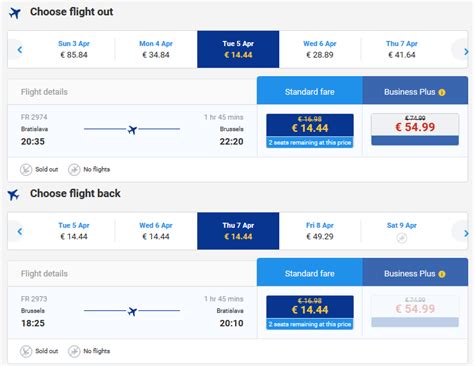The height and width of the screenshot is (366, 474).
Task: Click the No flights legend icon under outbound flight
Action: (x=74, y=169)
